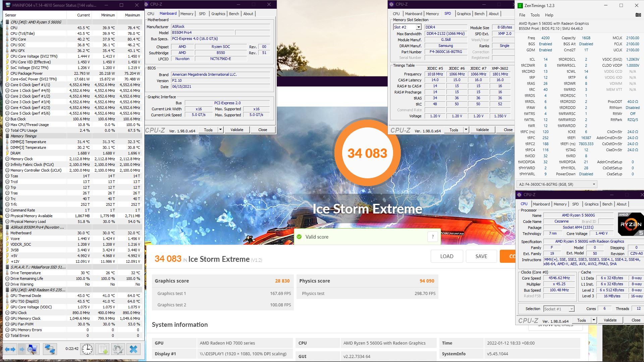The image size is (644, 362).
Task: Collapse the Memory Timings sensor section
Action: pyautogui.click(x=7, y=136)
